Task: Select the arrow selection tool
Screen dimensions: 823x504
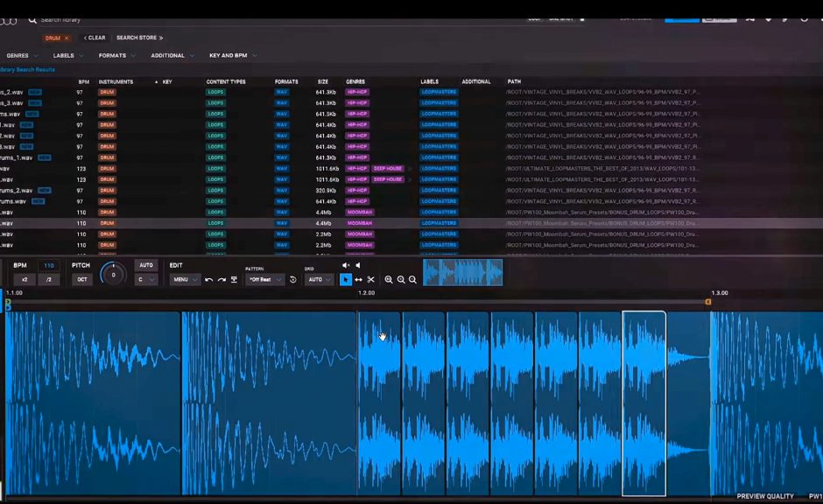Action: [x=346, y=279]
